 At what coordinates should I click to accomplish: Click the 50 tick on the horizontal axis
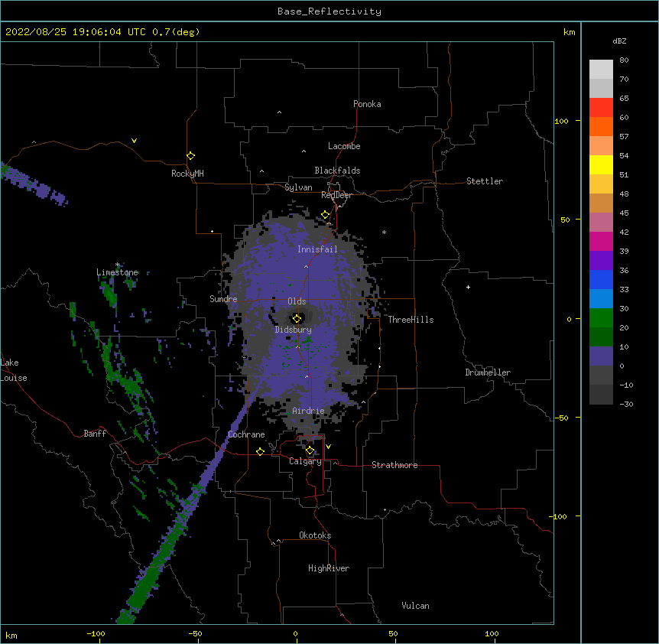(393, 633)
